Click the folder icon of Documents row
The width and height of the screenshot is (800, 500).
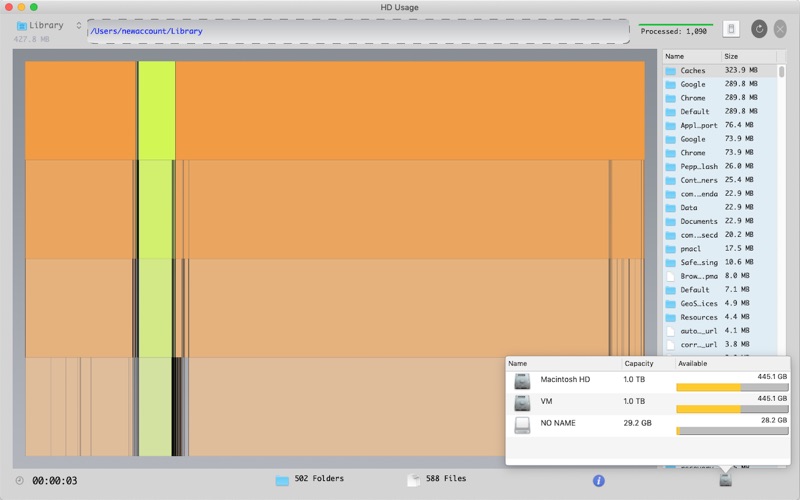pos(670,222)
